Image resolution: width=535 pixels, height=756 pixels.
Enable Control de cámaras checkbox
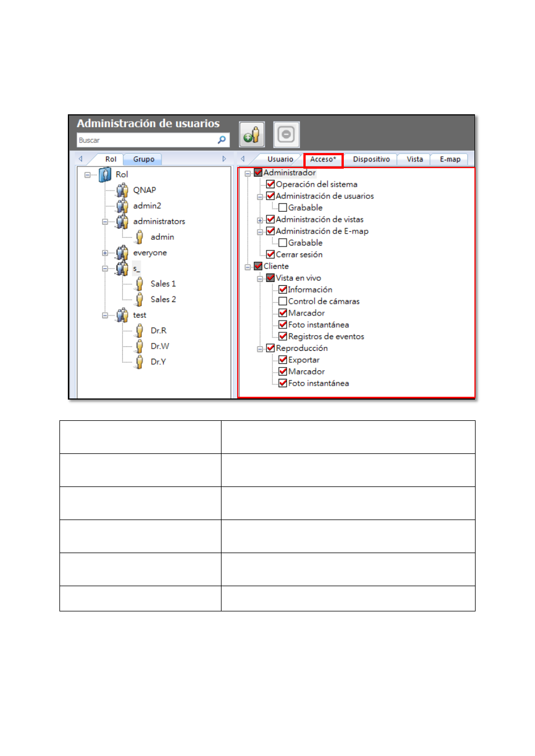click(x=283, y=302)
